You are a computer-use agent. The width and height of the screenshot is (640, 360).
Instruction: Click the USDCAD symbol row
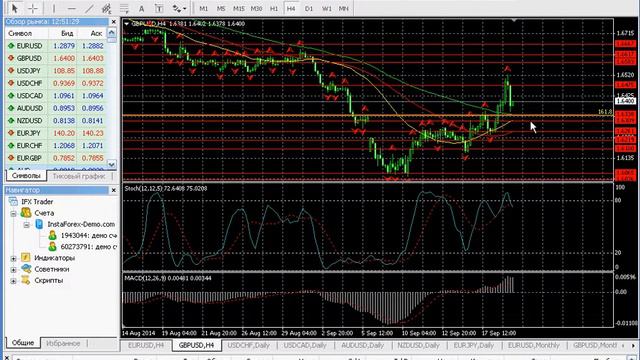pos(56,96)
